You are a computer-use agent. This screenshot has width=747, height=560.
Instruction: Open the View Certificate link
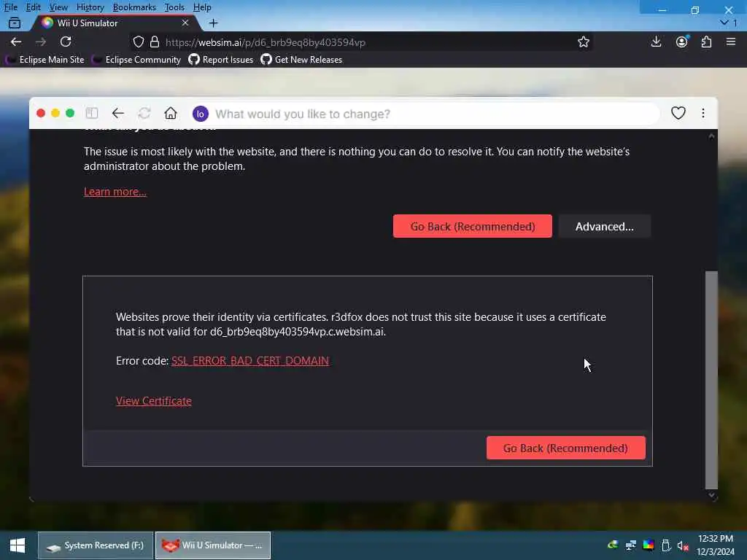click(x=154, y=401)
